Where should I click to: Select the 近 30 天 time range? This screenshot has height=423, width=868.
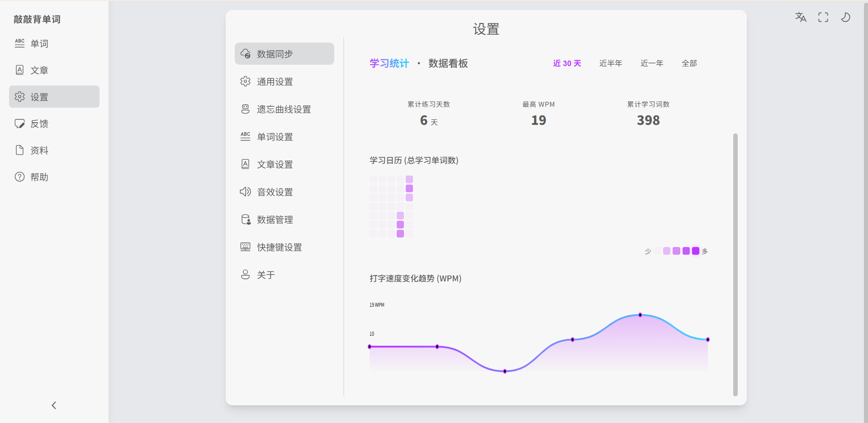tap(567, 63)
